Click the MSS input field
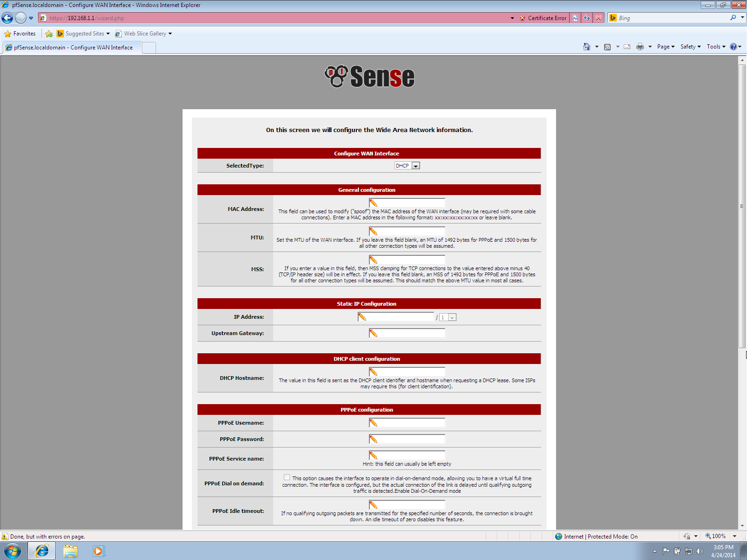The image size is (747, 560). coord(407,260)
